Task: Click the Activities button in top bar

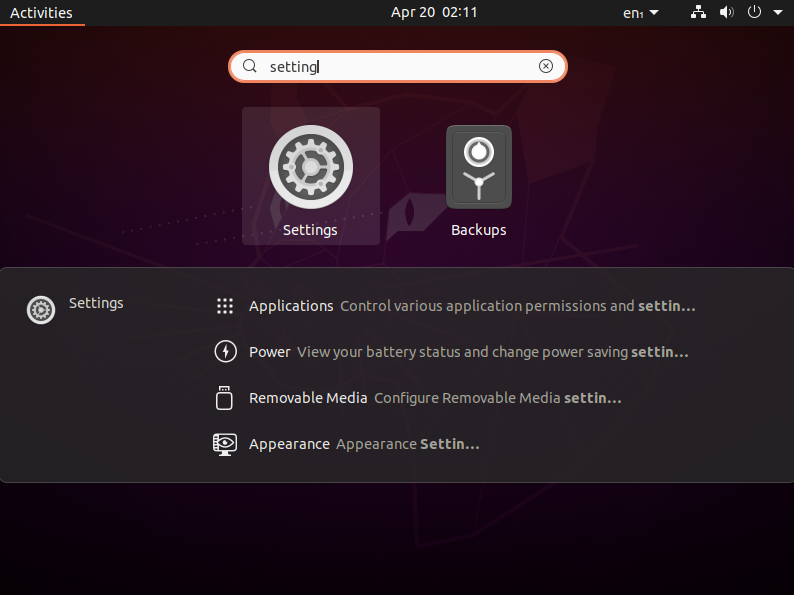Action: tap(42, 13)
